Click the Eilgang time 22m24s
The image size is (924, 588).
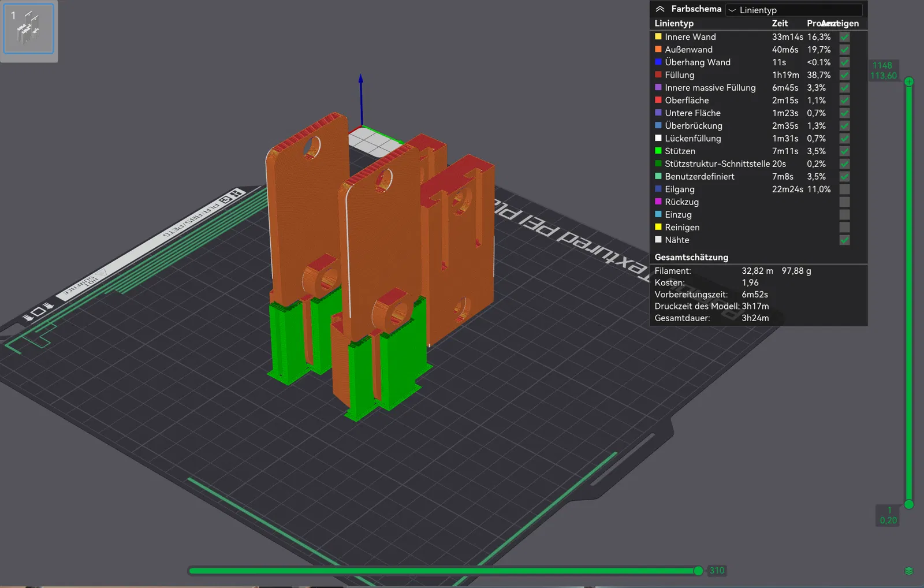788,189
